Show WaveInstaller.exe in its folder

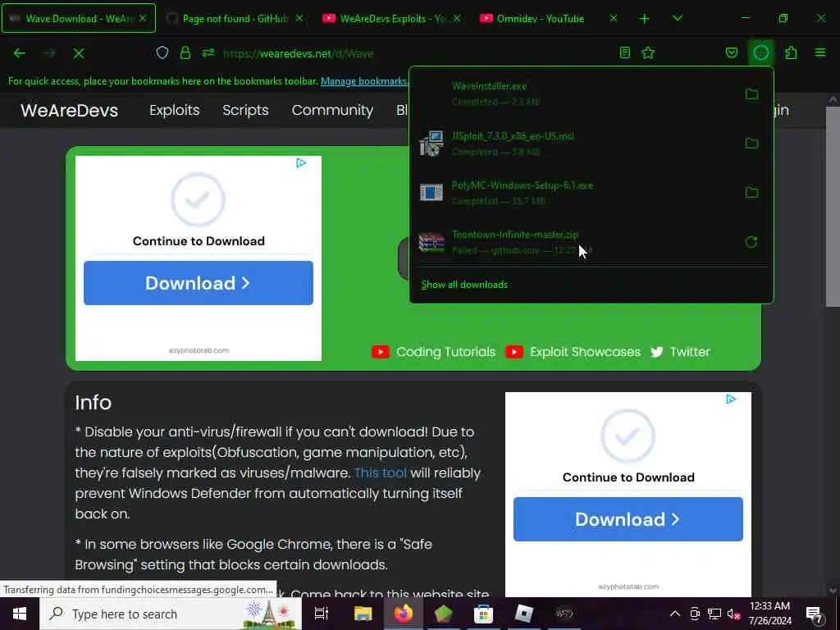click(x=751, y=94)
